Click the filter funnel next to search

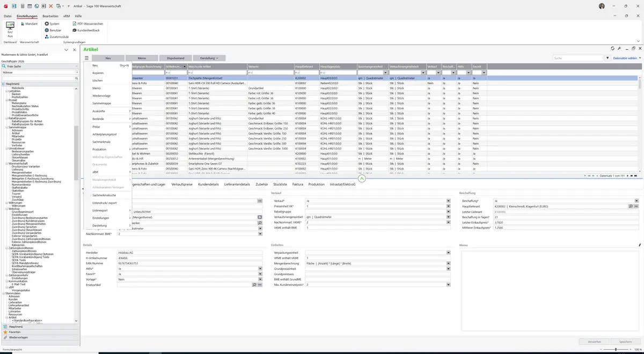pyautogui.click(x=608, y=58)
